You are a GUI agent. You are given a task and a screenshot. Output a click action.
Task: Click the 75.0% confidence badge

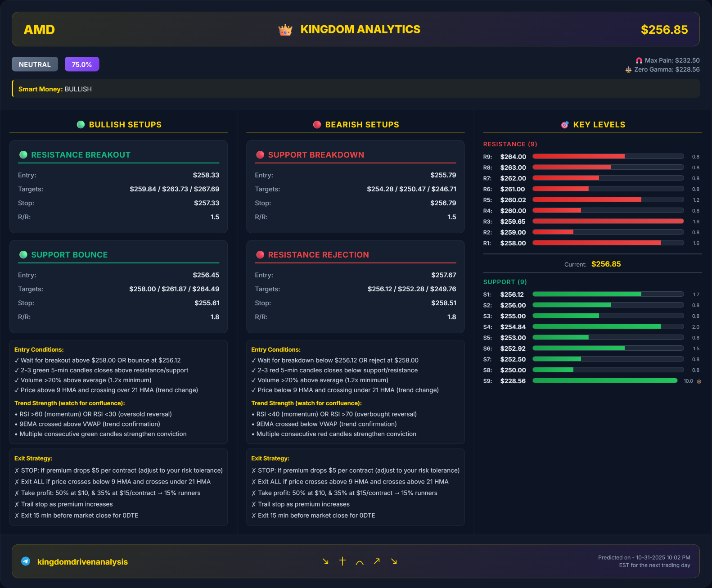coord(82,64)
